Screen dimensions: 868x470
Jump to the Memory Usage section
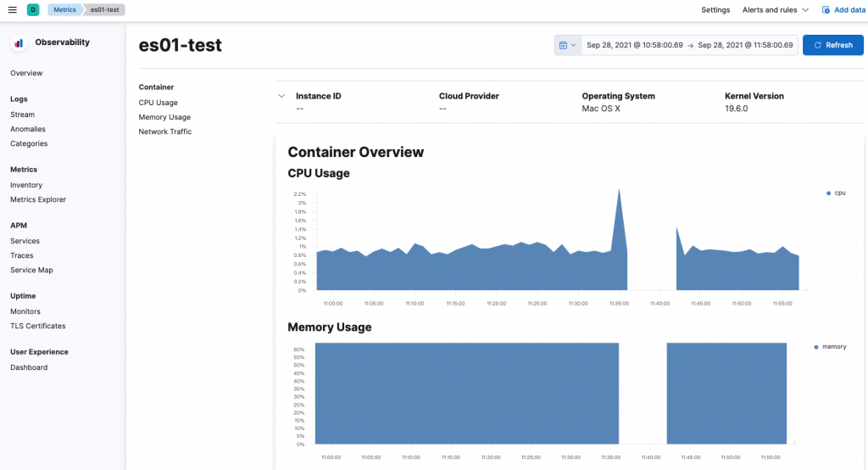pos(164,117)
